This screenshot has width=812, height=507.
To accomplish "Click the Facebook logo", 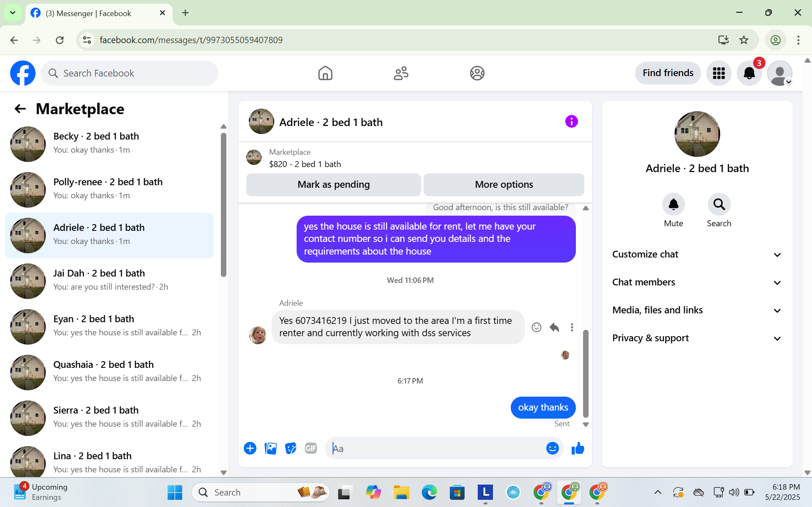I will coord(23,73).
